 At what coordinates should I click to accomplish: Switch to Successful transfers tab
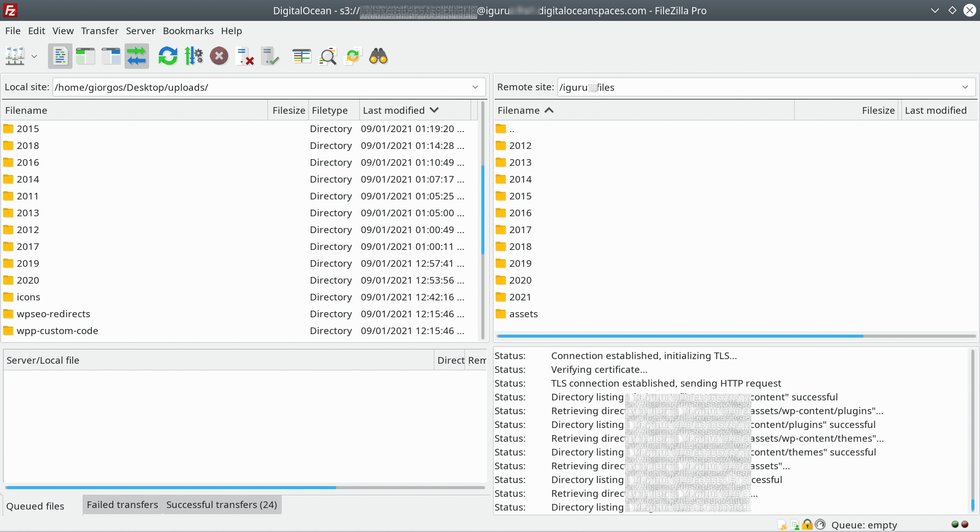(x=222, y=505)
